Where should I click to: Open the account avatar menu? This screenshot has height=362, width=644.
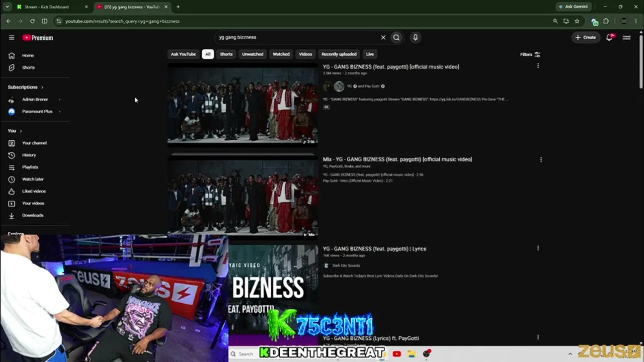[627, 37]
